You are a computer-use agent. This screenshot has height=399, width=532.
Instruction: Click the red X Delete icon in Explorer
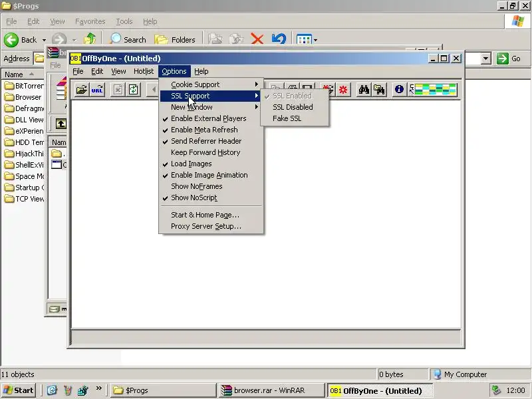point(257,39)
